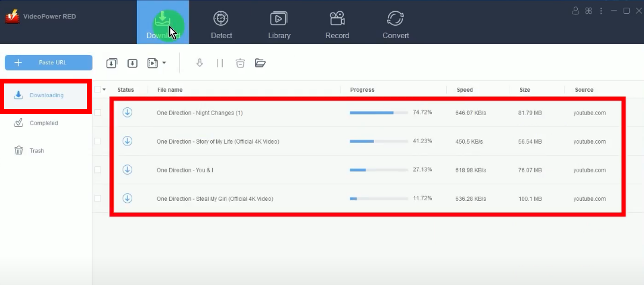Open the Detect tab
The image size is (644, 285).
coord(222,24)
